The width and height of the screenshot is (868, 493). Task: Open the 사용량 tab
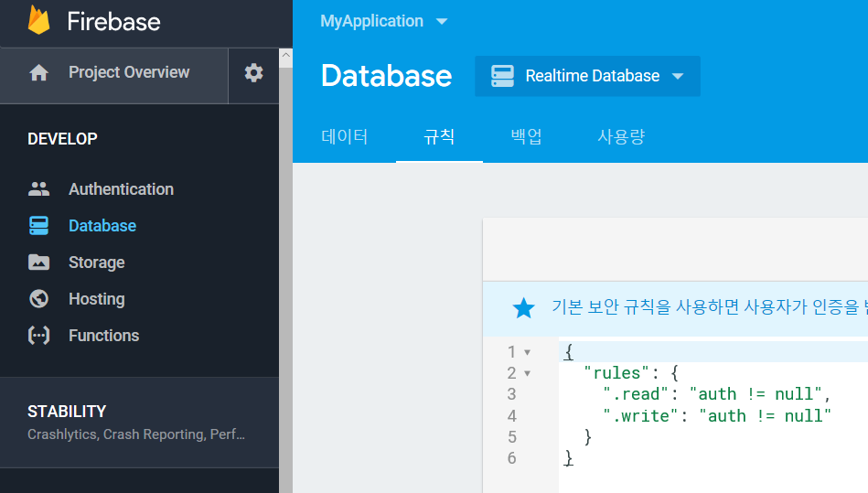click(x=621, y=136)
